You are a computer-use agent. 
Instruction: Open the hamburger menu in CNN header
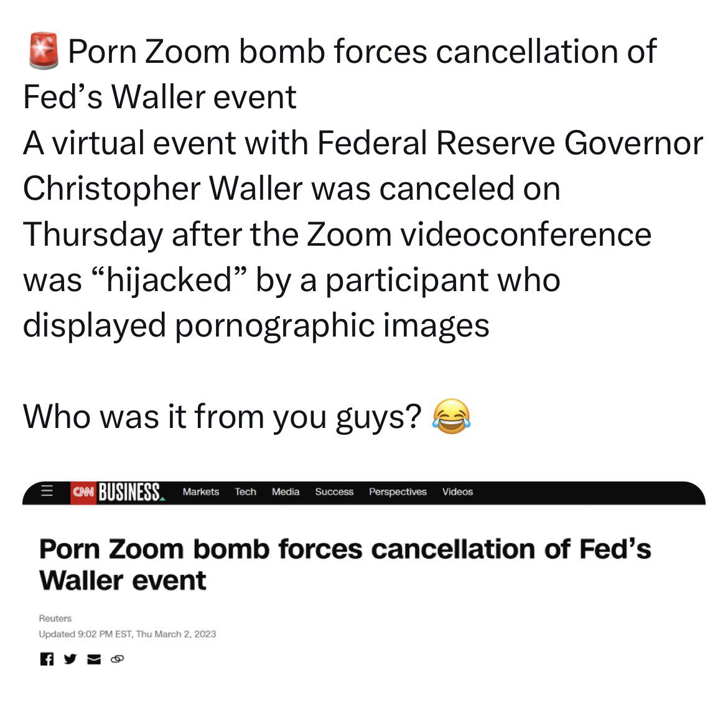tap(46, 491)
